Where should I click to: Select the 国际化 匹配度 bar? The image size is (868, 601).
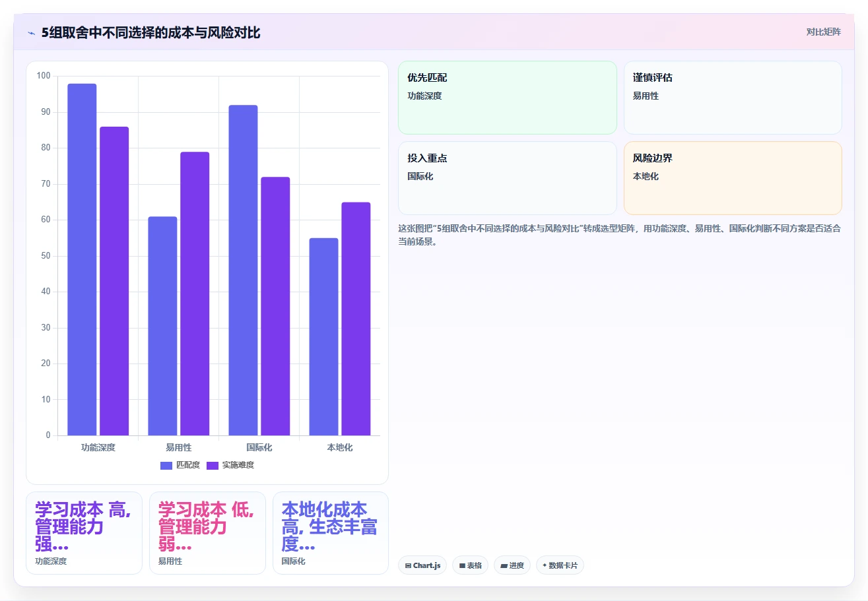click(243, 270)
